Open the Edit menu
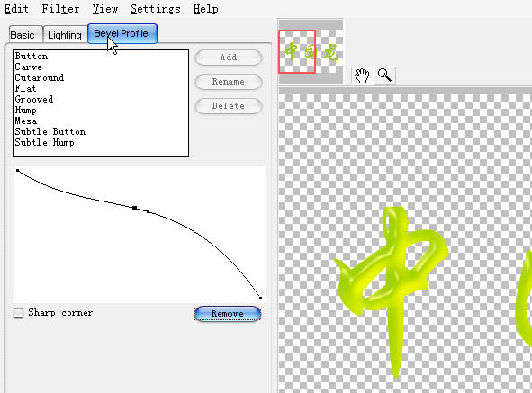This screenshot has width=532, height=393. tap(16, 9)
